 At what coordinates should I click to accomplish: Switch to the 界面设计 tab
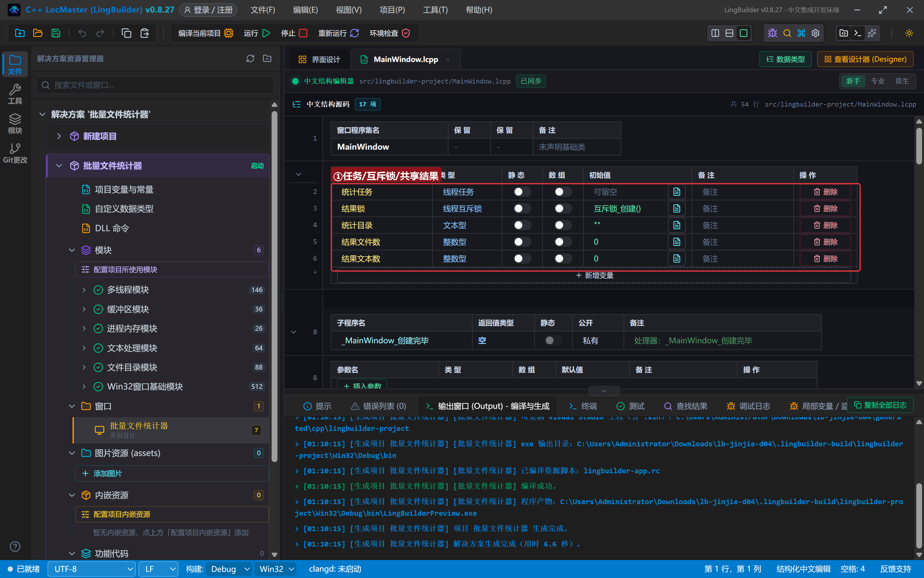tap(319, 59)
